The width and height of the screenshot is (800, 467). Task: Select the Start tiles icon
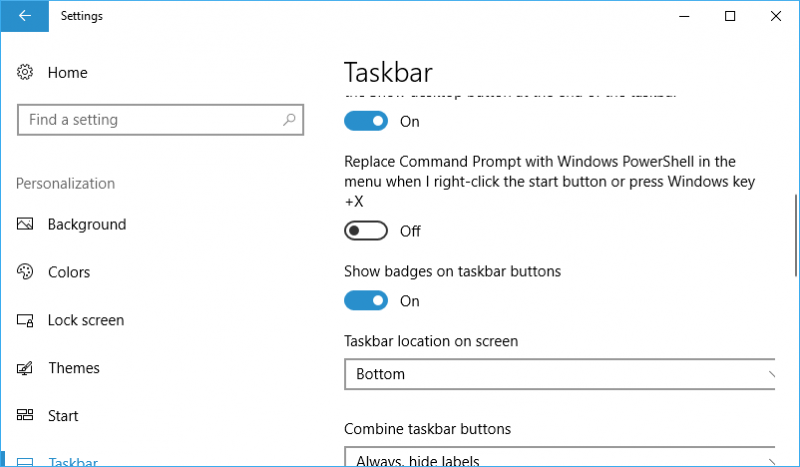[24, 414]
